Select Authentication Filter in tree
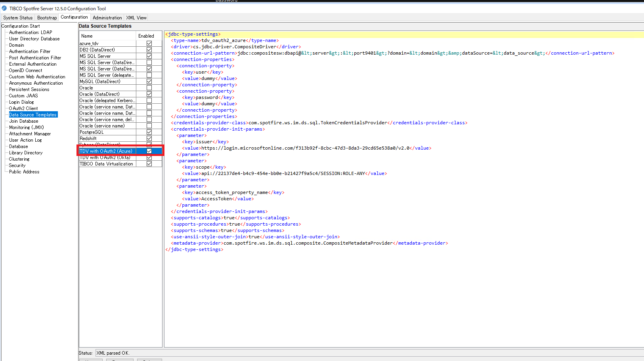 30,51
